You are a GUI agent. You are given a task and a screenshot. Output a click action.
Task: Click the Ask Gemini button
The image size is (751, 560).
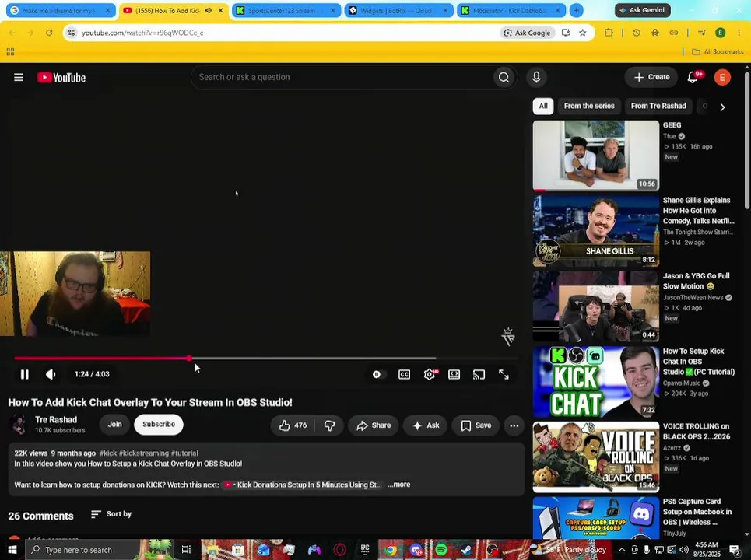[642, 10]
